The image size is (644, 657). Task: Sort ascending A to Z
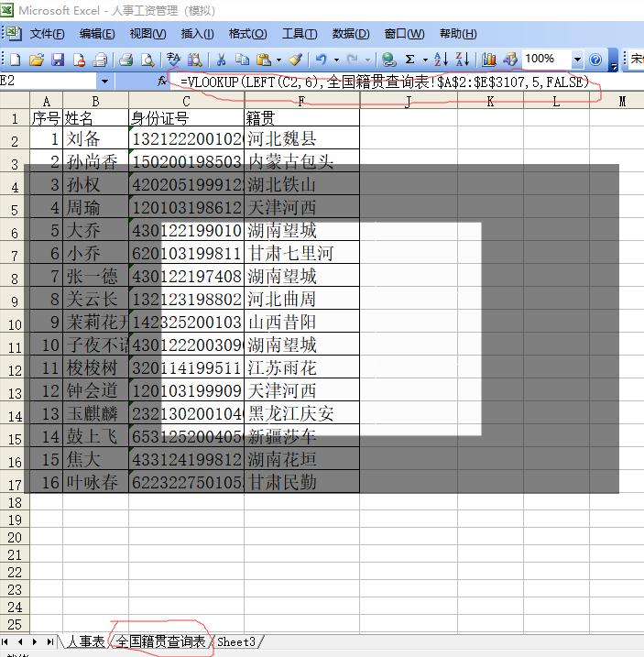(x=441, y=60)
